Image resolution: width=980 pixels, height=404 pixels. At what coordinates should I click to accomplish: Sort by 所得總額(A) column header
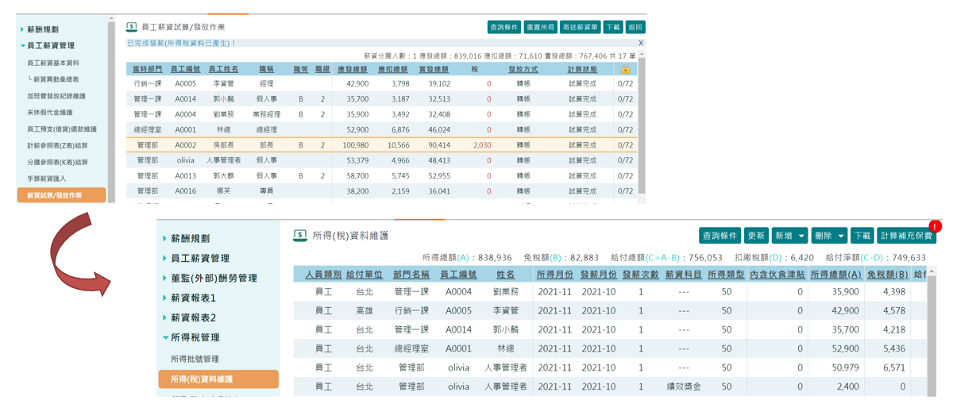[835, 274]
